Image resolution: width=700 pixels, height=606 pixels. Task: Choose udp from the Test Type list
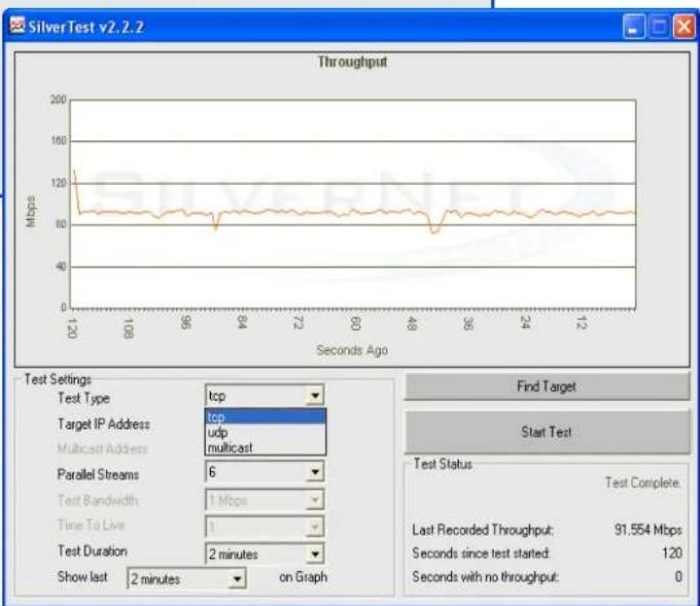click(265, 432)
